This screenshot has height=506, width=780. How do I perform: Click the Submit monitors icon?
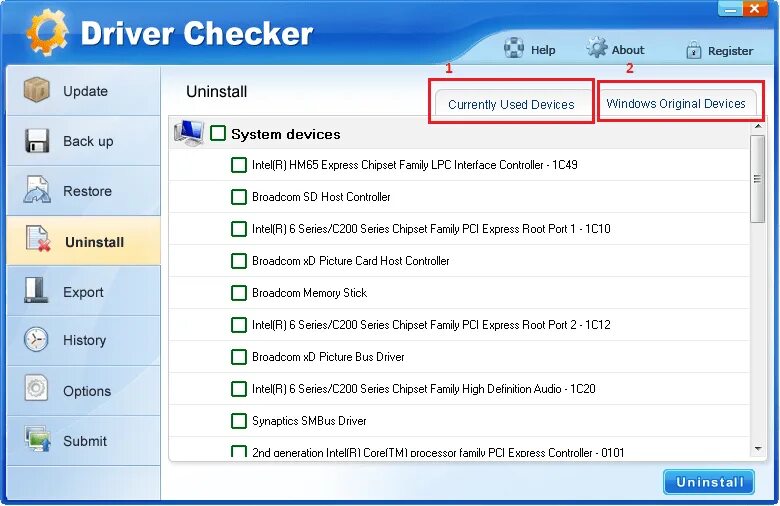coord(38,438)
